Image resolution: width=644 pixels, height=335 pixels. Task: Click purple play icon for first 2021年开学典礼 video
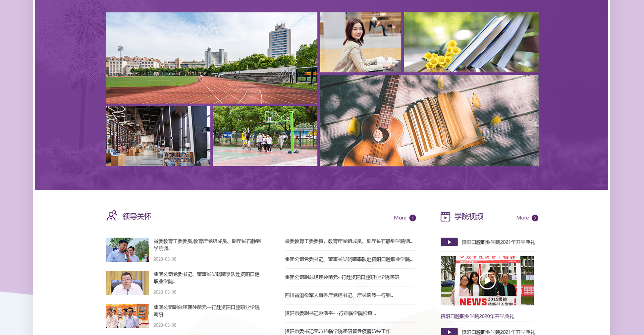(449, 242)
